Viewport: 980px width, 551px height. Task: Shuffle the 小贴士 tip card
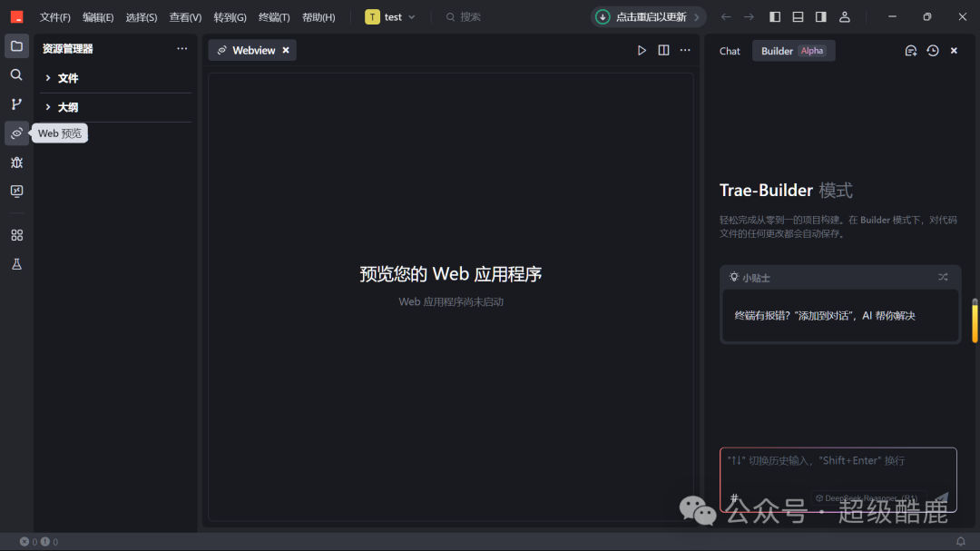[x=943, y=277]
